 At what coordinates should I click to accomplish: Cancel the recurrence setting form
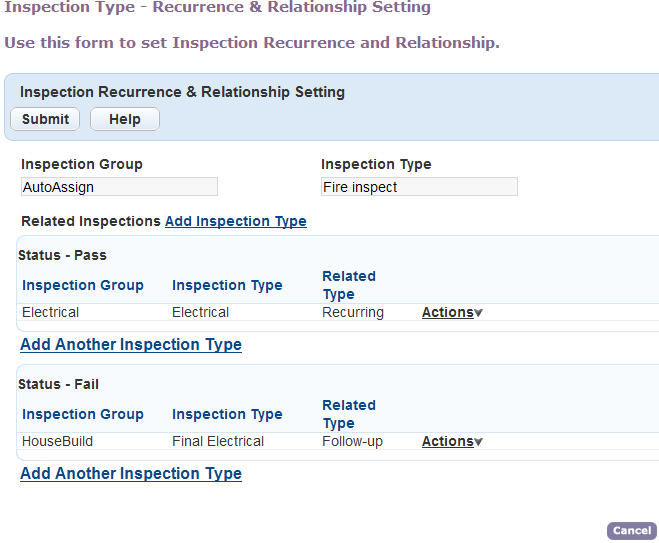point(631,531)
